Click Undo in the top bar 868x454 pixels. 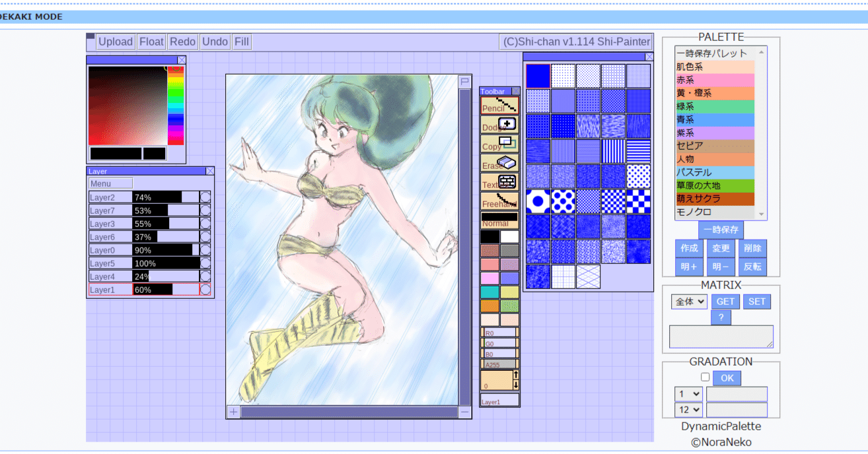(215, 42)
